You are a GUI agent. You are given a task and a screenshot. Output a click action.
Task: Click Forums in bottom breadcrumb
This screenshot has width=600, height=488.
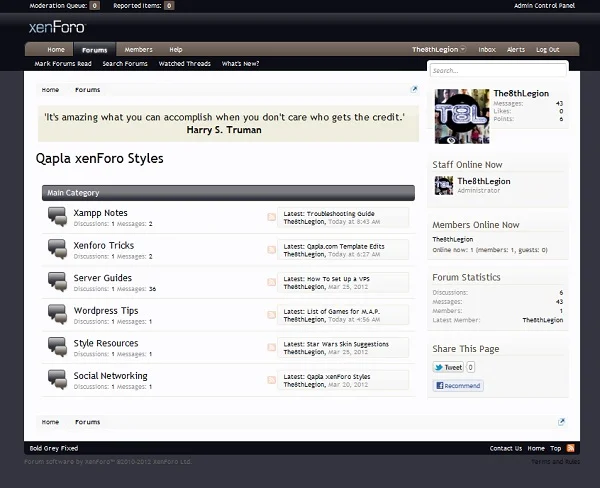(87, 422)
